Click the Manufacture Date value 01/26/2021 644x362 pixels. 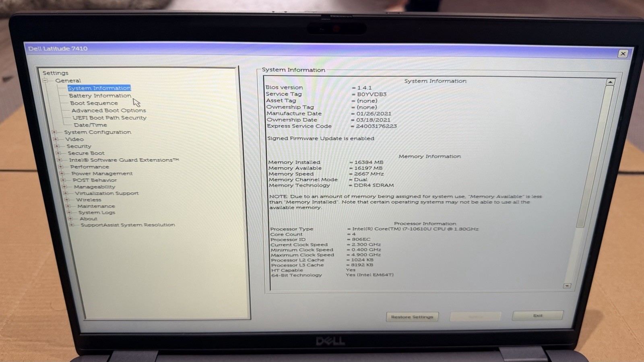coord(374,114)
